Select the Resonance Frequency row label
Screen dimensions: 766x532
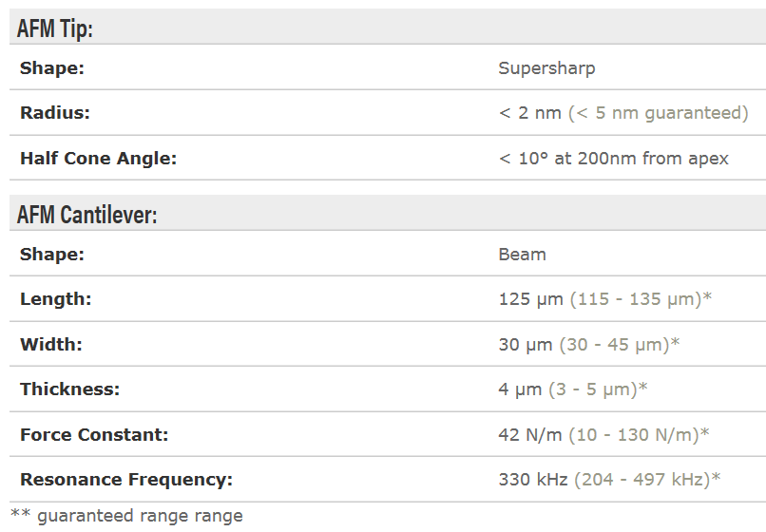pyautogui.click(x=126, y=480)
